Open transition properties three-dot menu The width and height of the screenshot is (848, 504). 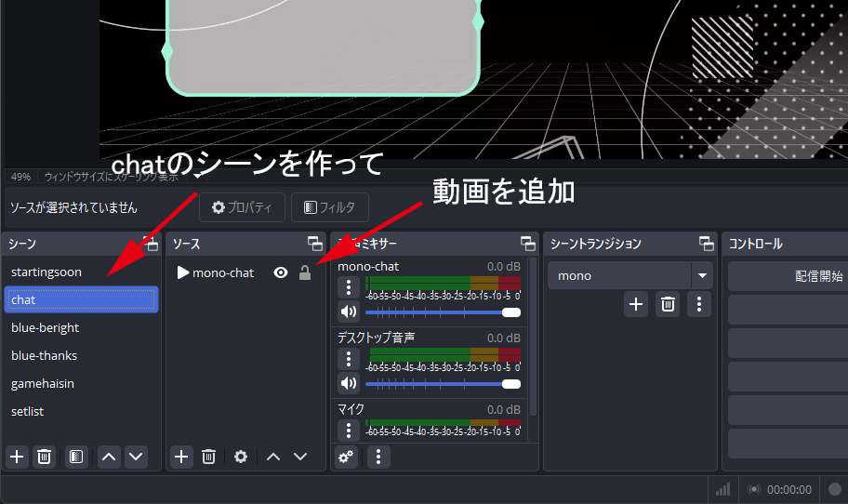699,303
